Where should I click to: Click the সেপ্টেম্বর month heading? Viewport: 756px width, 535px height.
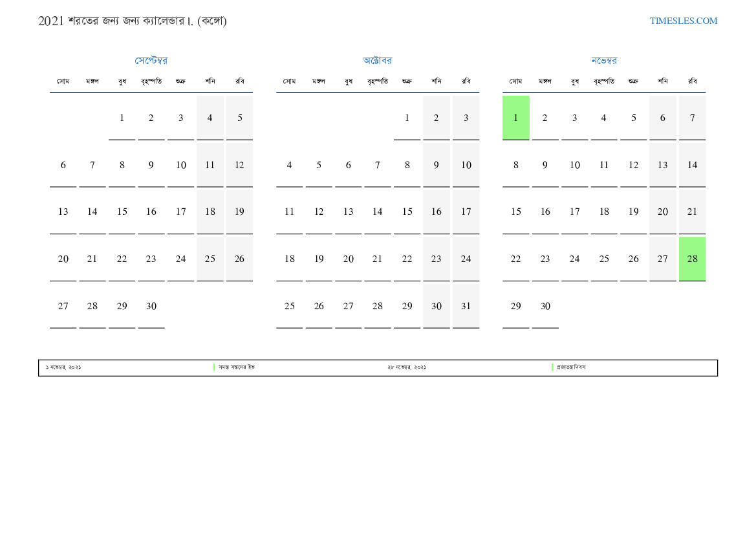click(x=151, y=61)
